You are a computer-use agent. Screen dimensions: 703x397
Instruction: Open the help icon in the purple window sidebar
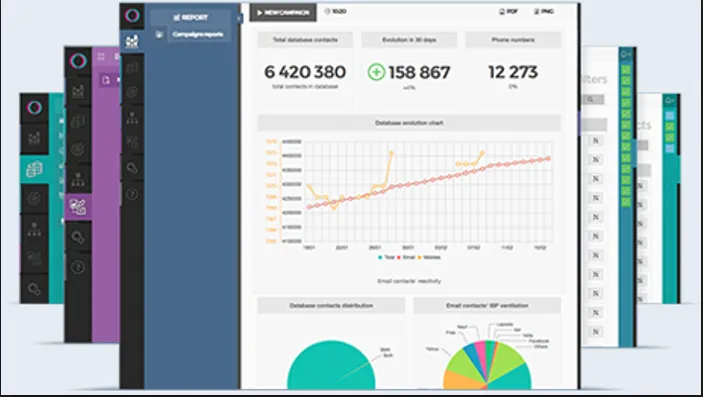tap(78, 267)
